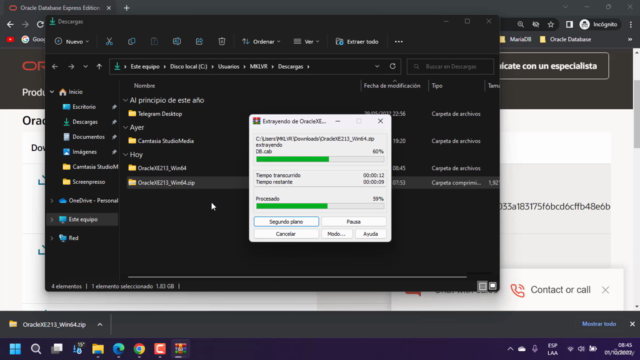Select Imágenes in sidebar
The width and height of the screenshot is (640, 360).
tap(84, 152)
